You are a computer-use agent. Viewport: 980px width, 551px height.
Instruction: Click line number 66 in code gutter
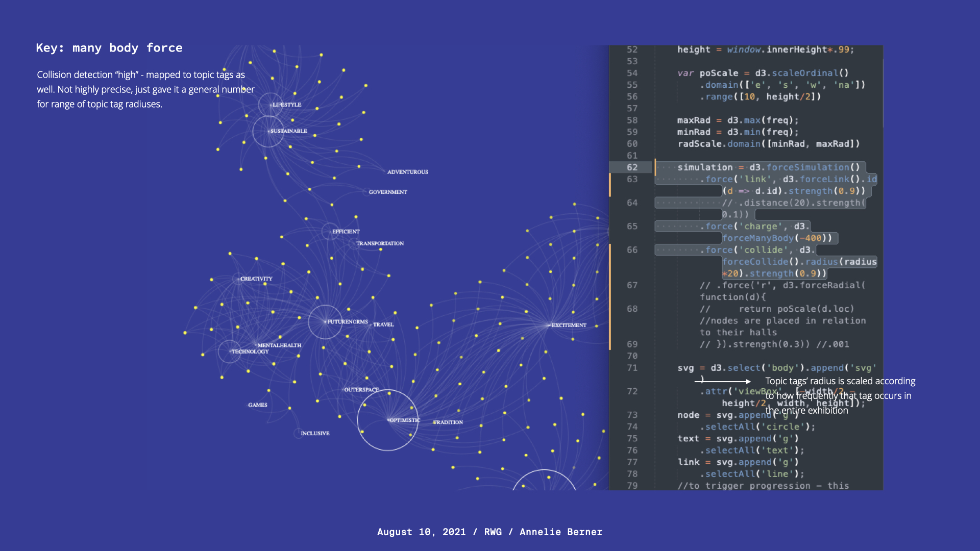click(x=632, y=250)
